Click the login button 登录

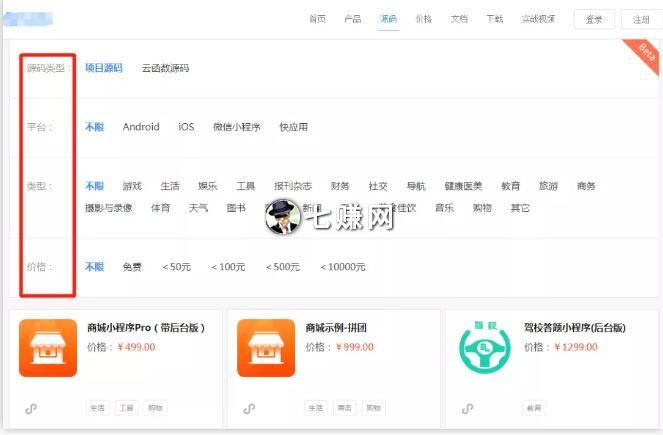click(594, 19)
